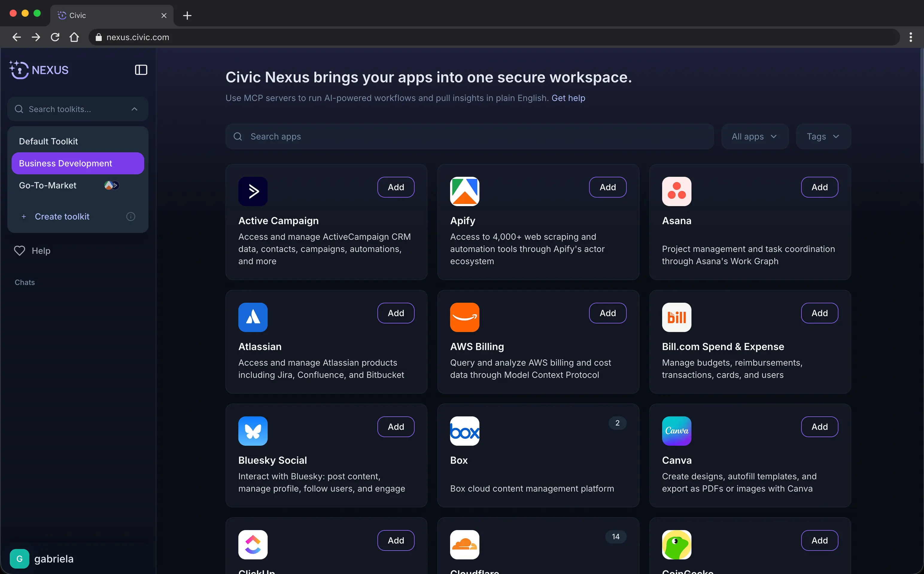Screen dimensions: 924x574
Task: Select the Go-To-Market toolkit
Action: pos(48,185)
